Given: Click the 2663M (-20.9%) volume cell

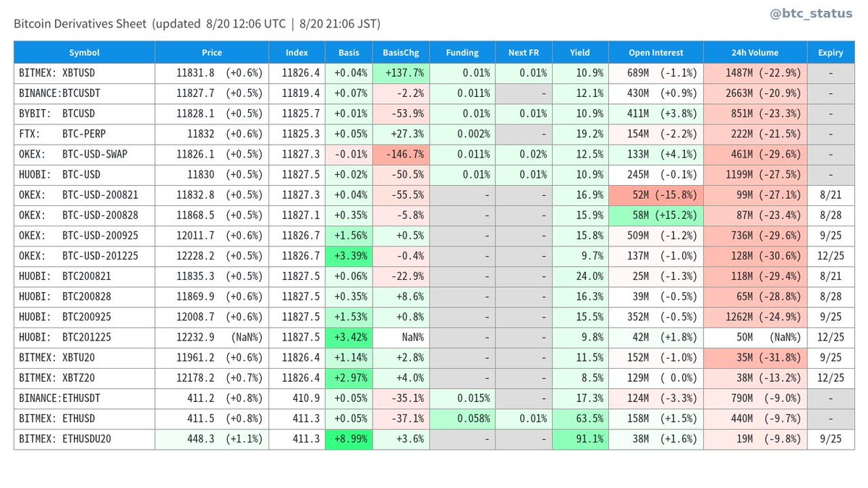Looking at the screenshot, I should point(755,93).
